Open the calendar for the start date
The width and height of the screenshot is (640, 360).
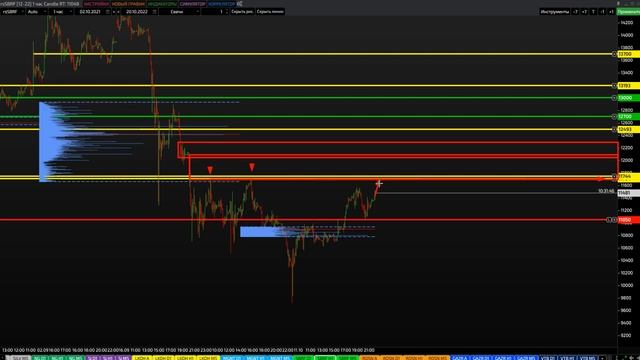(108, 12)
